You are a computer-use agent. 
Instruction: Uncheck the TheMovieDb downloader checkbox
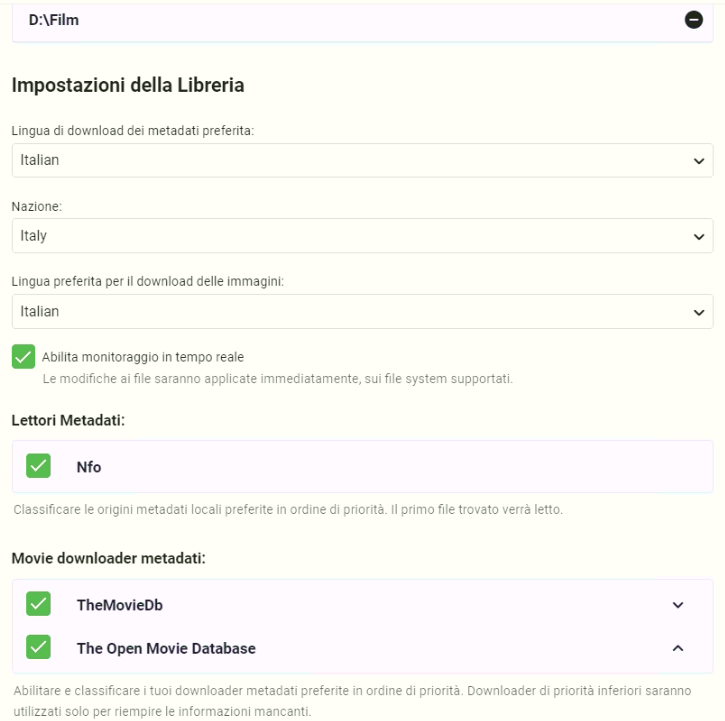coord(38,604)
